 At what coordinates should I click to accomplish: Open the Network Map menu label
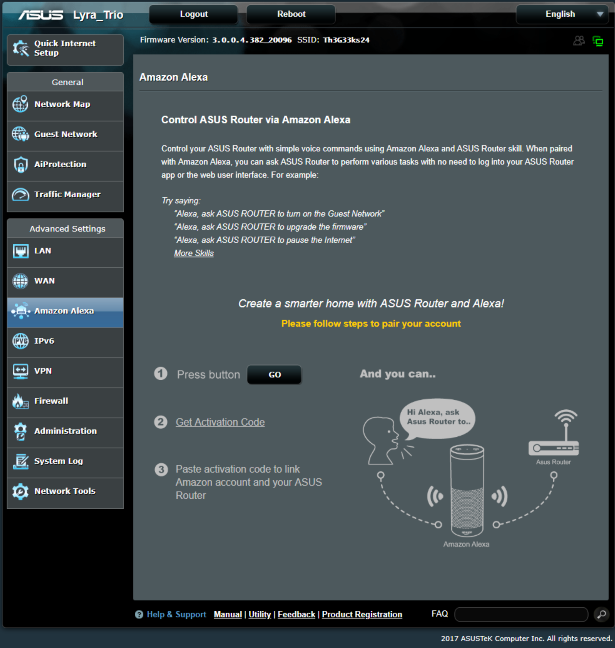tap(62, 104)
